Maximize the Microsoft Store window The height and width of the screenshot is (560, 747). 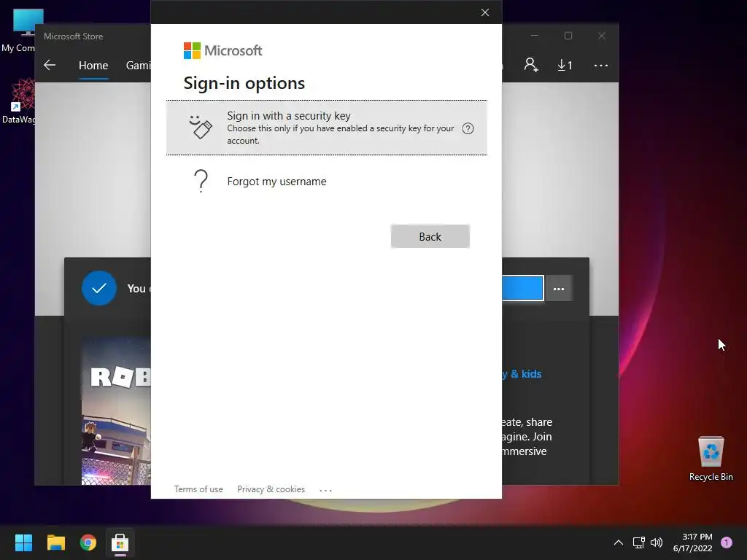[568, 36]
